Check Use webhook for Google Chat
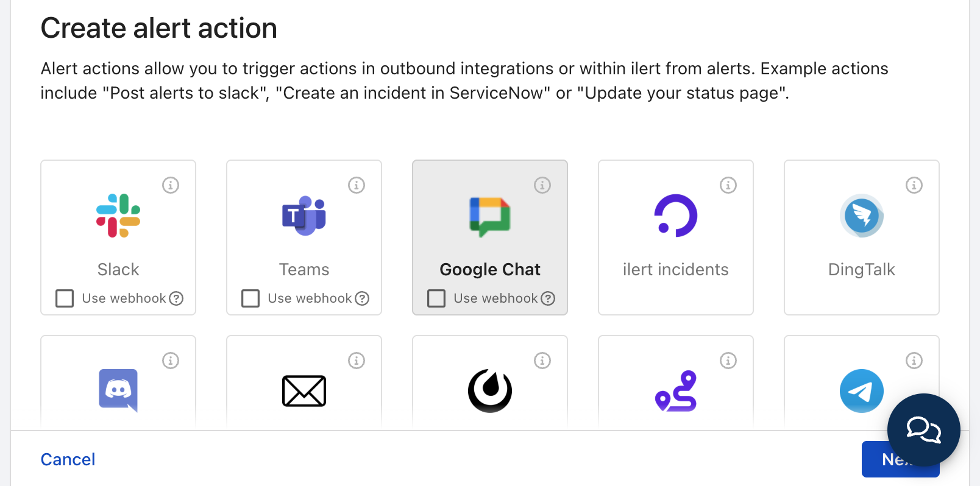This screenshot has width=980, height=486. 436,298
